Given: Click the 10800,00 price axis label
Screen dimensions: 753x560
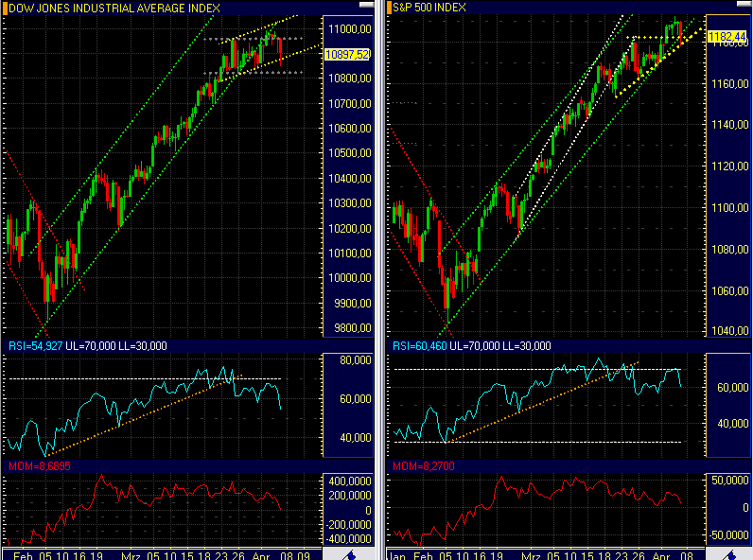Looking at the screenshot, I should tap(350, 78).
